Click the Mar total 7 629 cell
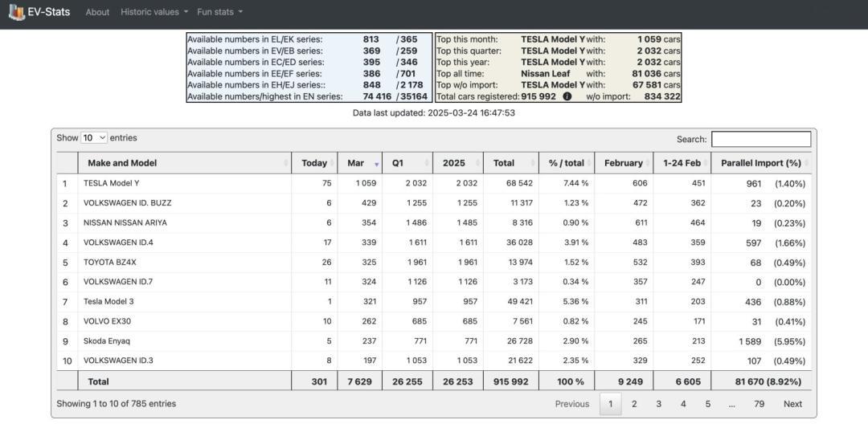The image size is (868, 424). 360,382
